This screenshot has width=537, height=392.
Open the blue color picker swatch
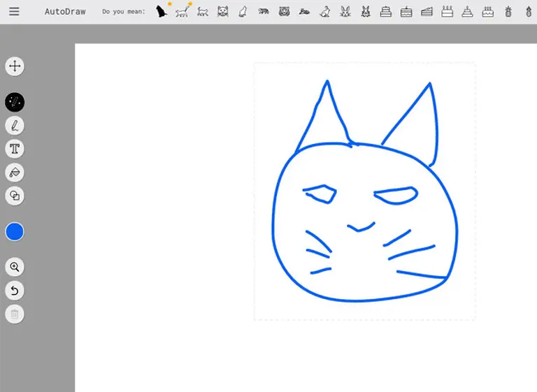point(15,232)
